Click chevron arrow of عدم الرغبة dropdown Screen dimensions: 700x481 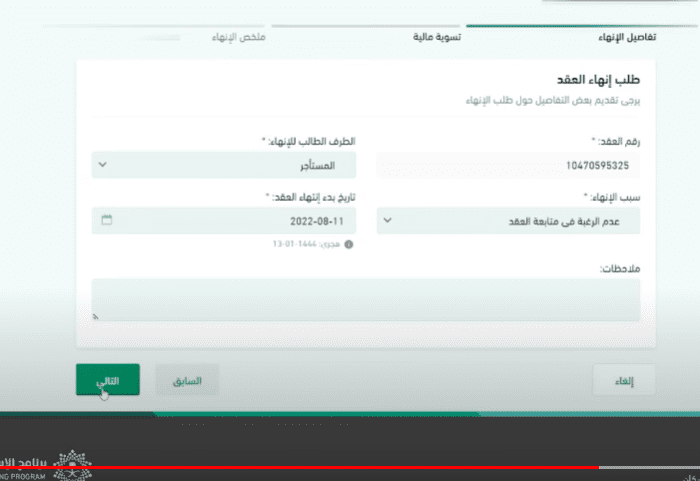point(388,220)
